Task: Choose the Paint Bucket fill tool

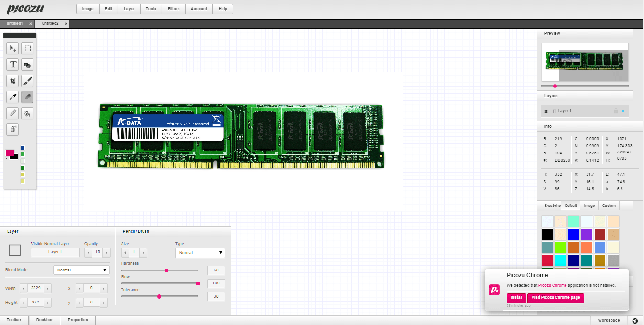Action: pos(28,113)
